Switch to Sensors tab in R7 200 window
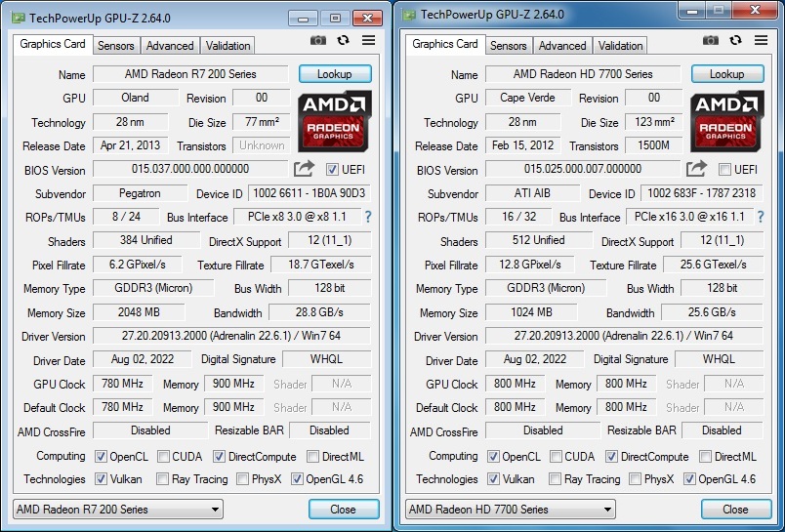This screenshot has height=532, width=785. [115, 46]
